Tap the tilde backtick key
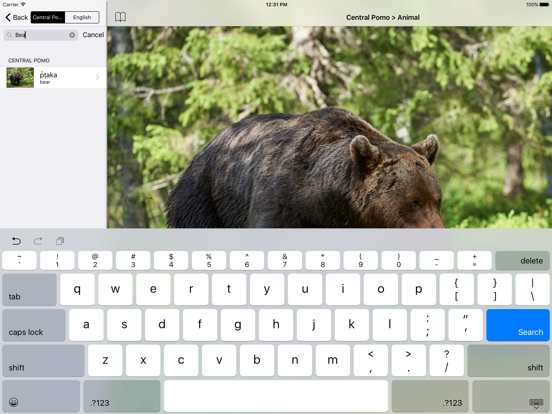This screenshot has height=414, width=552. pos(19,261)
